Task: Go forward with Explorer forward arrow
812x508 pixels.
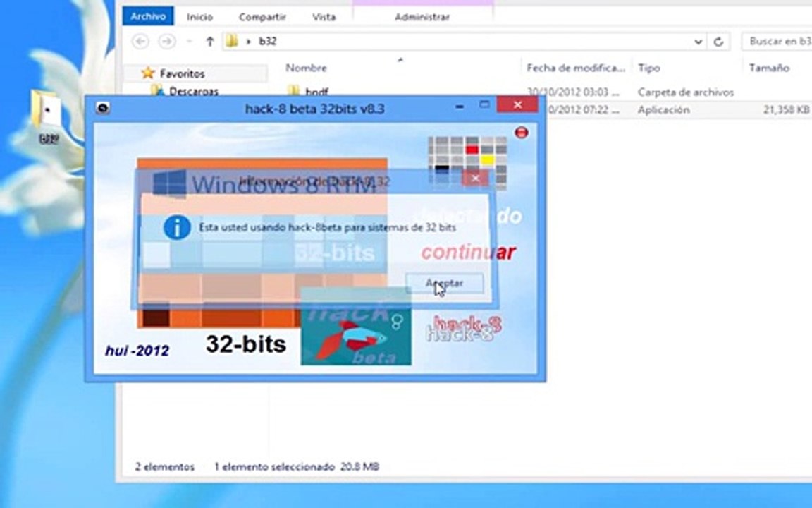Action: (x=166, y=42)
